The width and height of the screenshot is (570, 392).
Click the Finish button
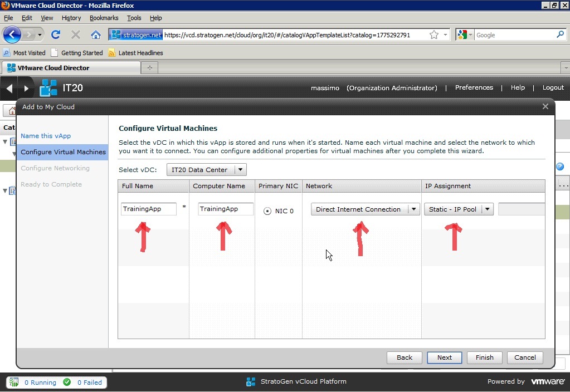click(x=485, y=357)
